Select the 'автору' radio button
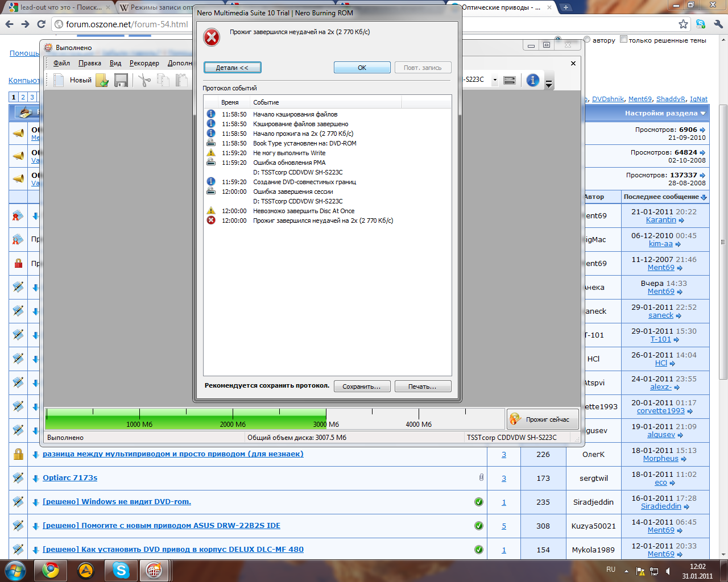Image resolution: width=728 pixels, height=582 pixels. pyautogui.click(x=587, y=40)
